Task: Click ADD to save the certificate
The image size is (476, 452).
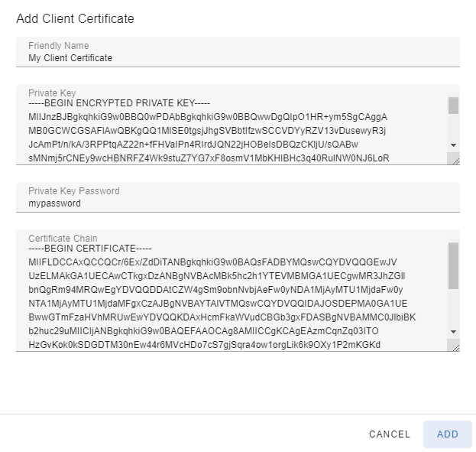Action: pos(447,434)
